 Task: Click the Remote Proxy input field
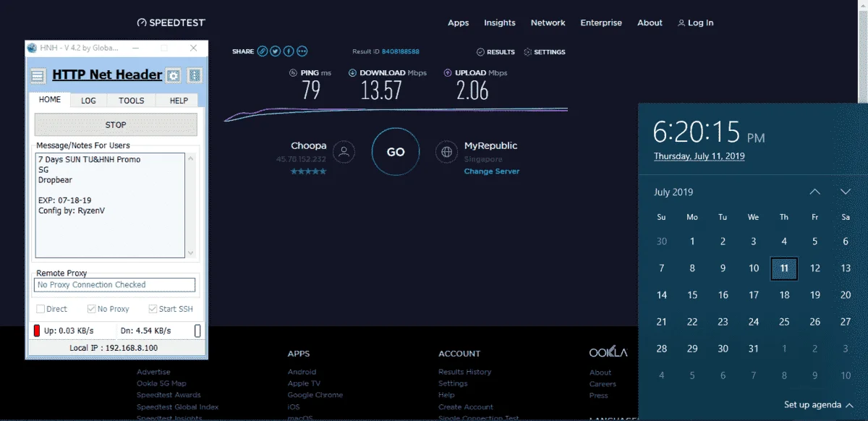[x=115, y=285]
